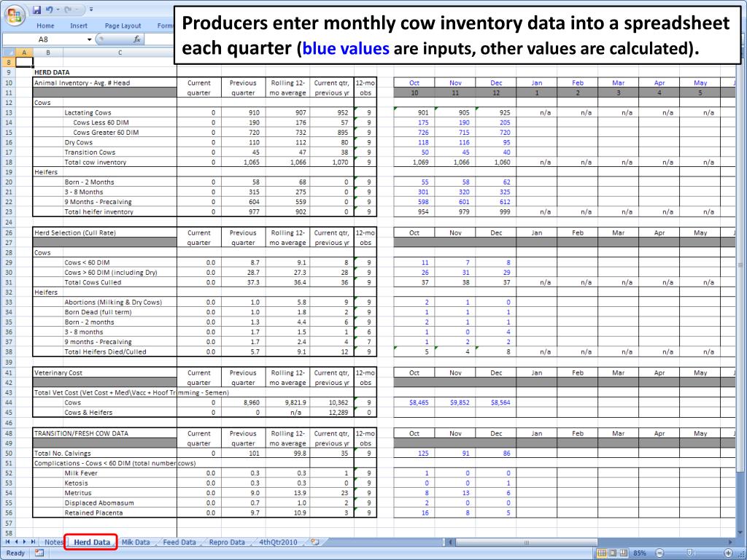Screen dimensions: 747x560
Task: Switch to Page Layout view
Action: pyautogui.click(x=612, y=553)
